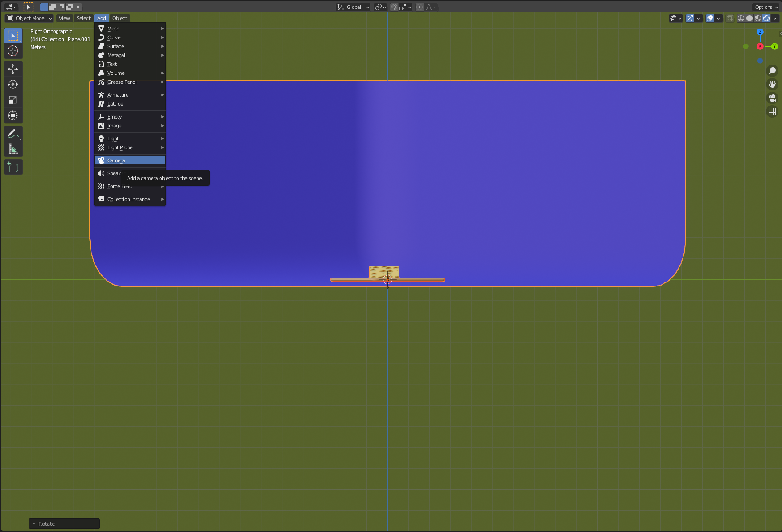The width and height of the screenshot is (782, 532).
Task: Open Collection Instance submenu
Action: [x=130, y=199]
